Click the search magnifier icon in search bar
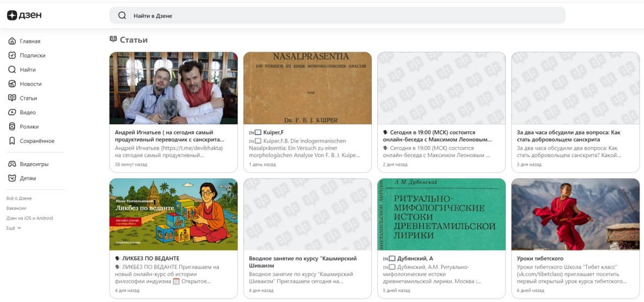Image resolution: width=644 pixels, height=302 pixels. pos(122,16)
